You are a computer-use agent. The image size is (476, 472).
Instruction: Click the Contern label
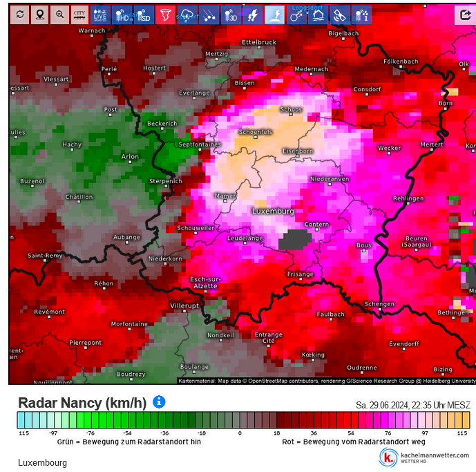[x=316, y=224]
